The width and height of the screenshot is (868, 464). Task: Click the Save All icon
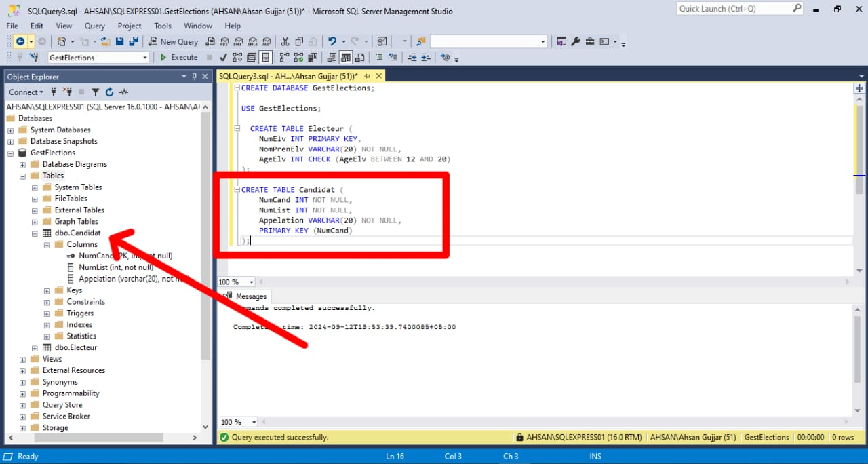134,41
